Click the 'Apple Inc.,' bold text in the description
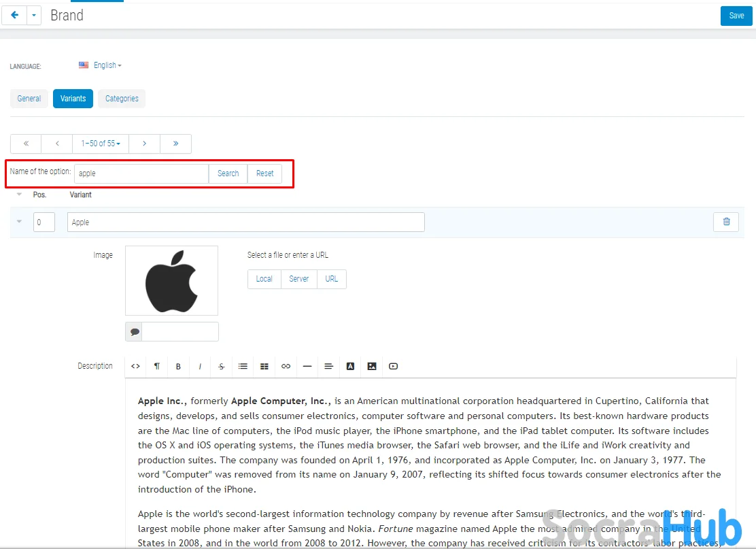 point(162,401)
